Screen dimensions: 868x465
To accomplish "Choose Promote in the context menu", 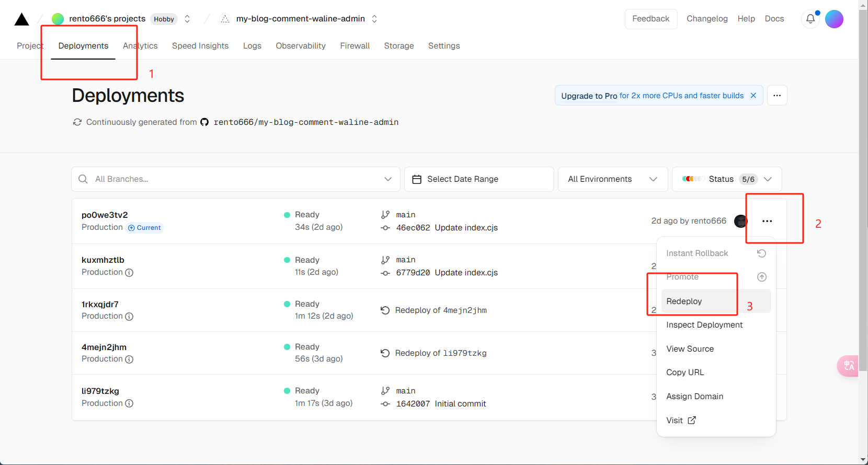I will pyautogui.click(x=716, y=277).
